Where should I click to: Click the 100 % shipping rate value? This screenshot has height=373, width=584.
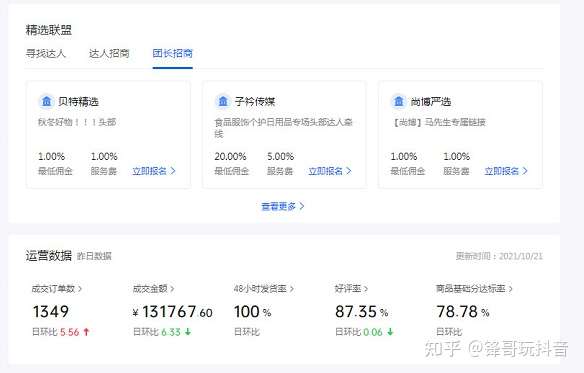pyautogui.click(x=253, y=312)
